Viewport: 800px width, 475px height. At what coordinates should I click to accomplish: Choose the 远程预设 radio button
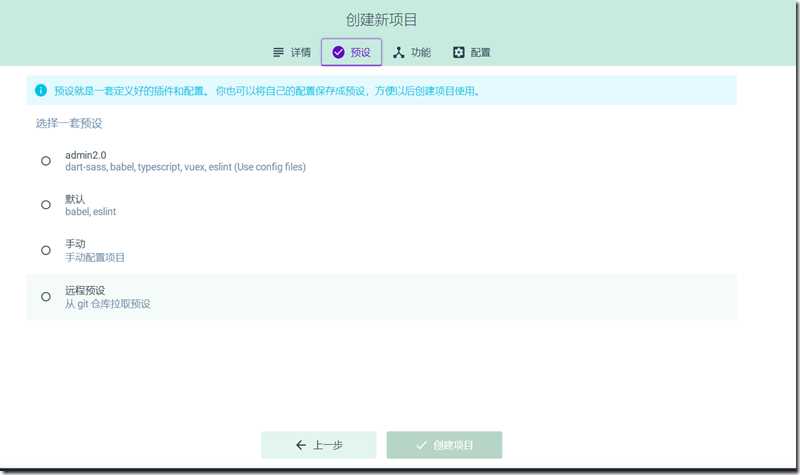[x=46, y=296]
